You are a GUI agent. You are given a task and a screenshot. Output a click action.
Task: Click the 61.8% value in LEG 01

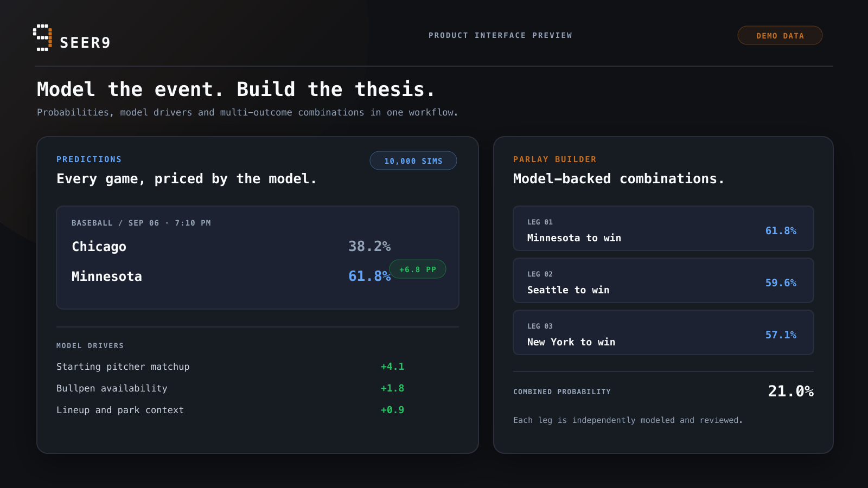coord(781,231)
